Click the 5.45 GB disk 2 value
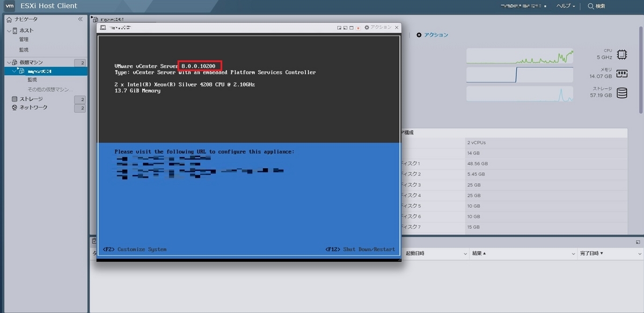The width and height of the screenshot is (644, 313). click(x=476, y=174)
